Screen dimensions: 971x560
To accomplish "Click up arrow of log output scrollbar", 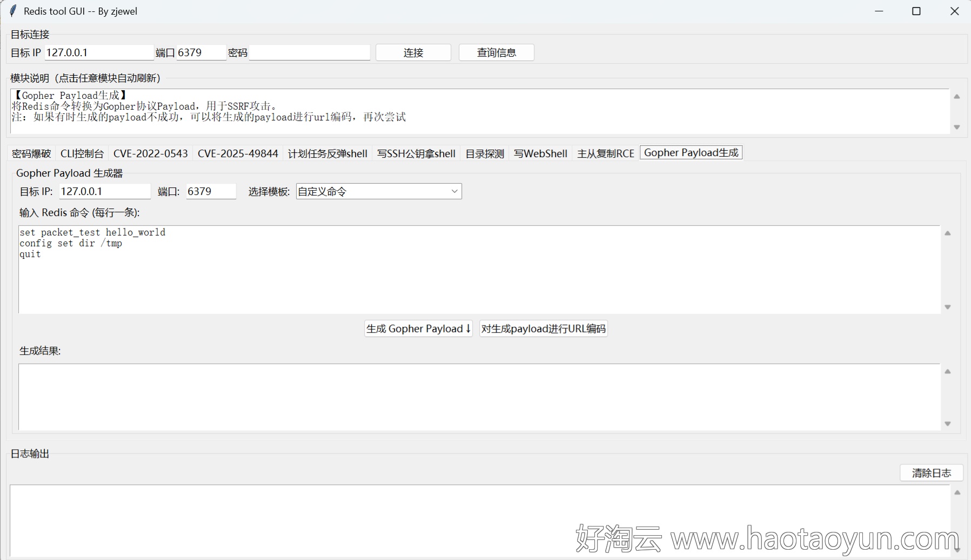I will [x=957, y=492].
